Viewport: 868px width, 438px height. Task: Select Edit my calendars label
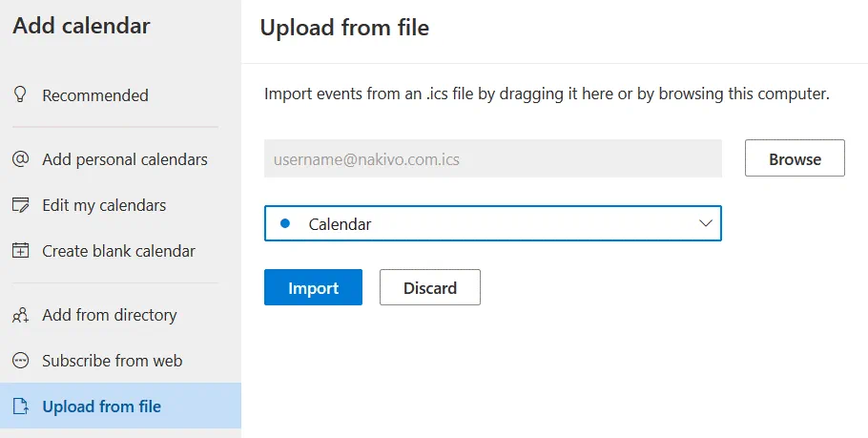[x=104, y=205]
